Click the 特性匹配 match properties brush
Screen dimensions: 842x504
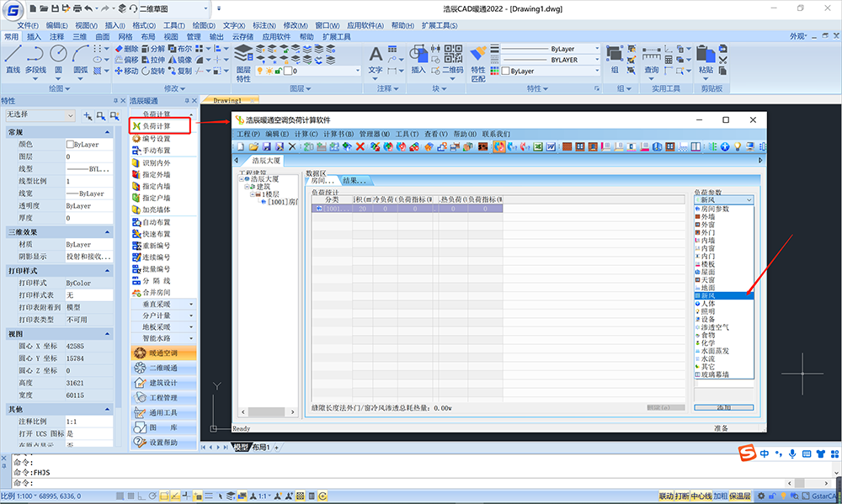478,63
